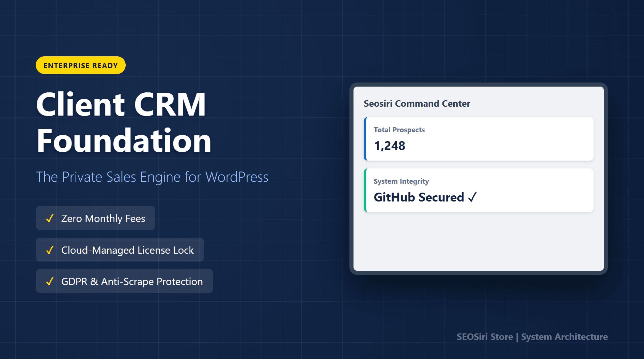Click the Private Sales Engine tagline
The width and height of the screenshot is (644, 359).
pyautogui.click(x=152, y=177)
